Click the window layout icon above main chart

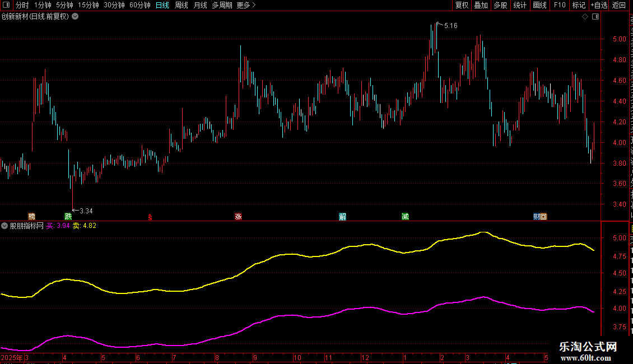coord(595,17)
